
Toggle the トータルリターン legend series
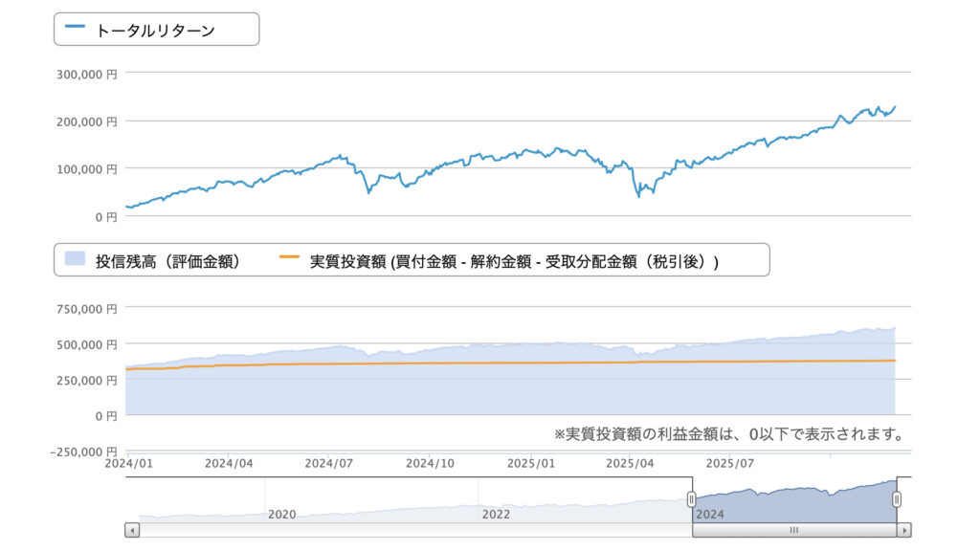tap(155, 30)
